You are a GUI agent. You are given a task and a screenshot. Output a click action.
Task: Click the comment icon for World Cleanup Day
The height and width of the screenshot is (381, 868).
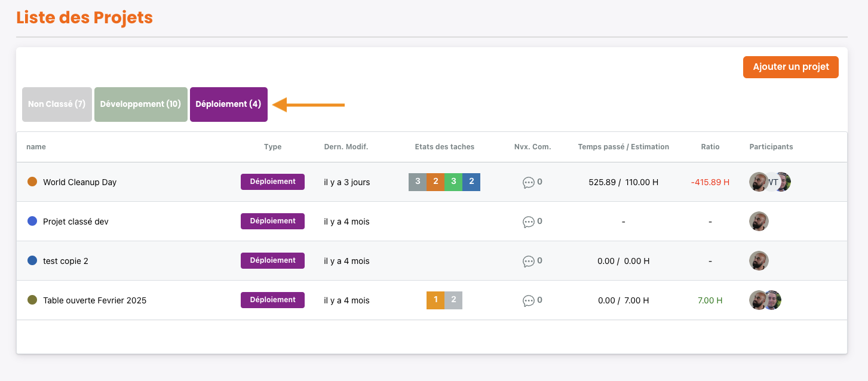(528, 182)
